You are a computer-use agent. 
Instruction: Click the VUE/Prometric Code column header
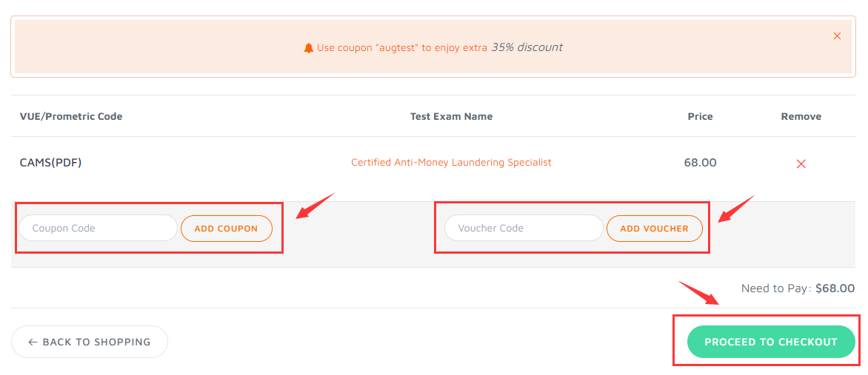71,117
